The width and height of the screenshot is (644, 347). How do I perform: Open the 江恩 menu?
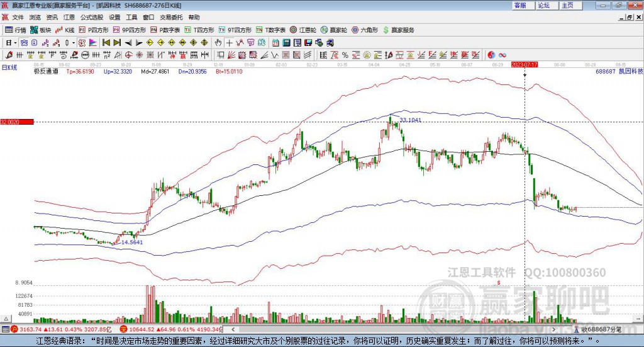(69, 17)
